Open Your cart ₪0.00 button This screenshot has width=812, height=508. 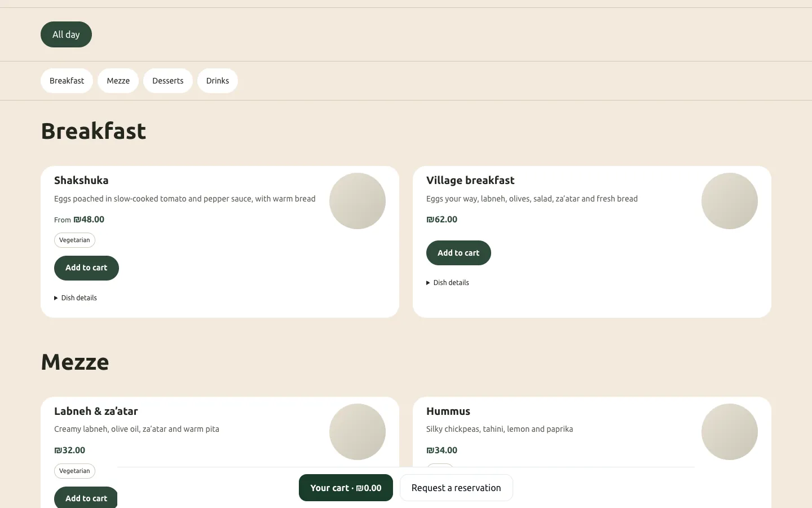(346, 488)
